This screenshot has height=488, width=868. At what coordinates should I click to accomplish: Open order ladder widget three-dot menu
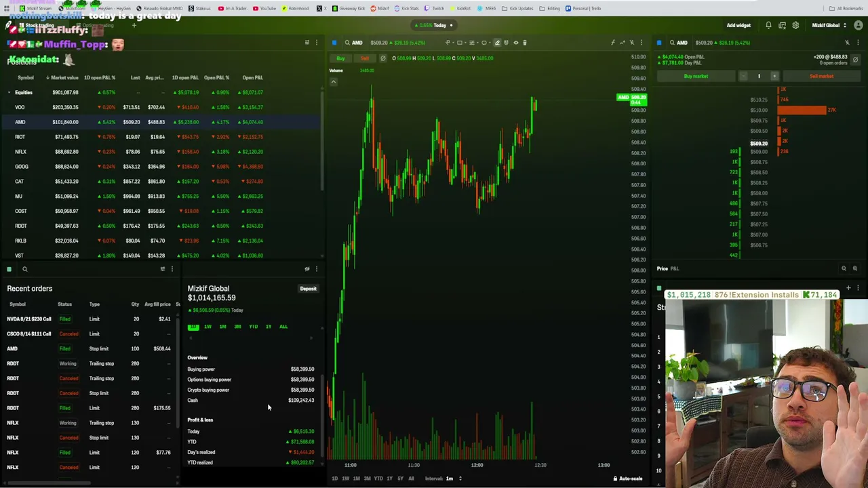856,43
